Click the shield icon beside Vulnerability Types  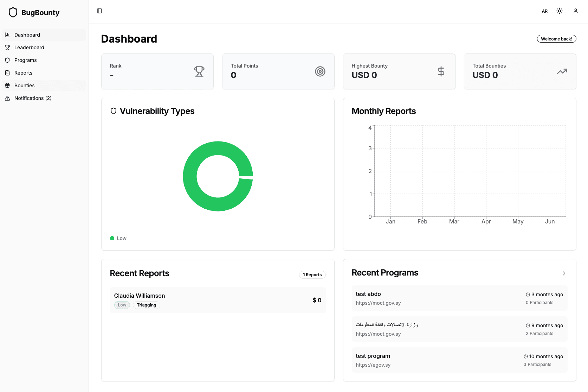114,111
